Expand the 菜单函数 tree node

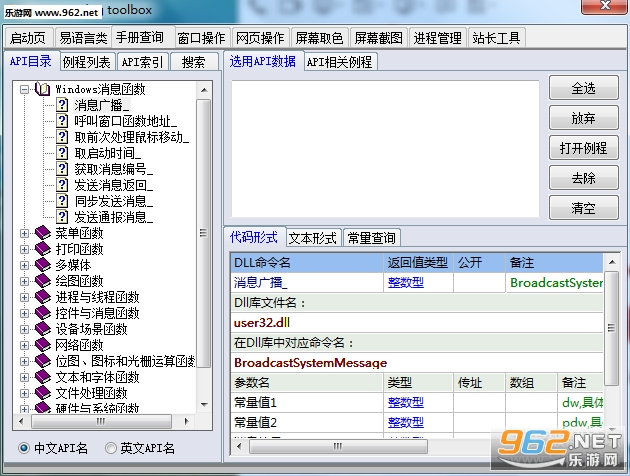pos(25,233)
